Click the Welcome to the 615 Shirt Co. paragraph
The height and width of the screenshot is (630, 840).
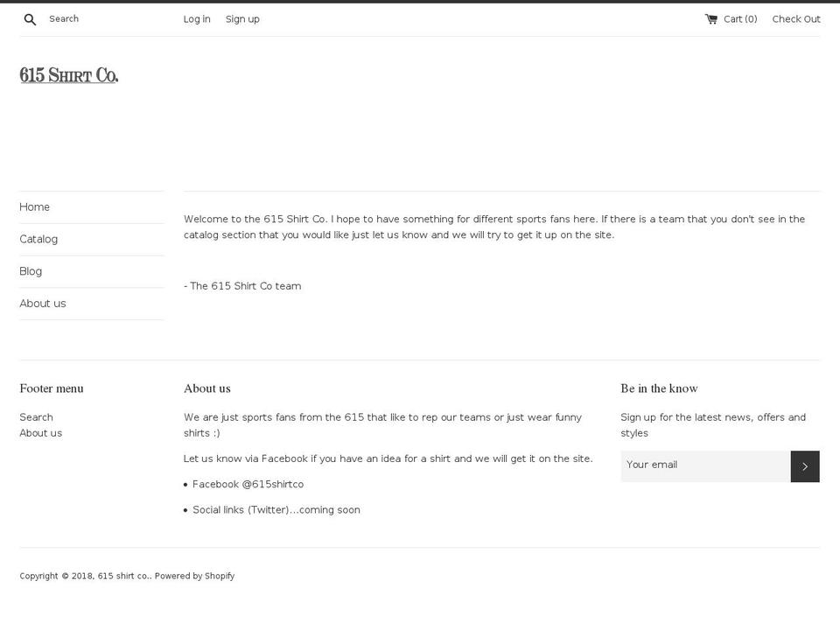coord(494,227)
